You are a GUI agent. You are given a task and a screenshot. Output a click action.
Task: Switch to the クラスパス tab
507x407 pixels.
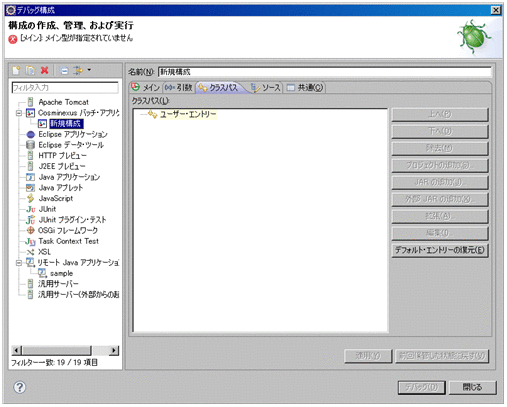click(x=220, y=88)
